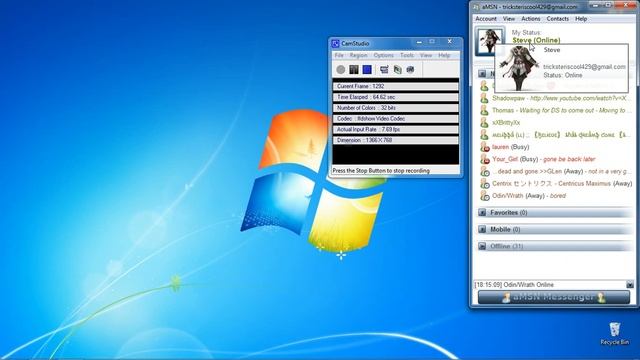Open the File menu in CamStudio
The height and width of the screenshot is (360, 640).
[339, 55]
